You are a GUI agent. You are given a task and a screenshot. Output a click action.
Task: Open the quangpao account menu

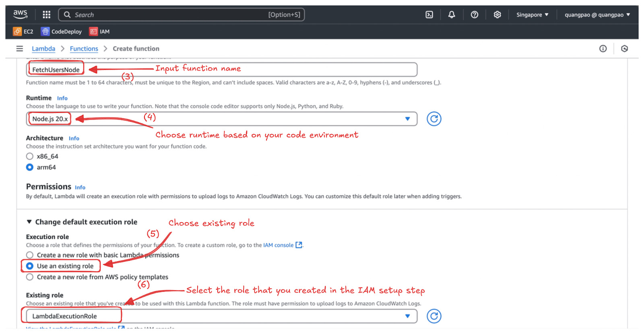point(597,15)
